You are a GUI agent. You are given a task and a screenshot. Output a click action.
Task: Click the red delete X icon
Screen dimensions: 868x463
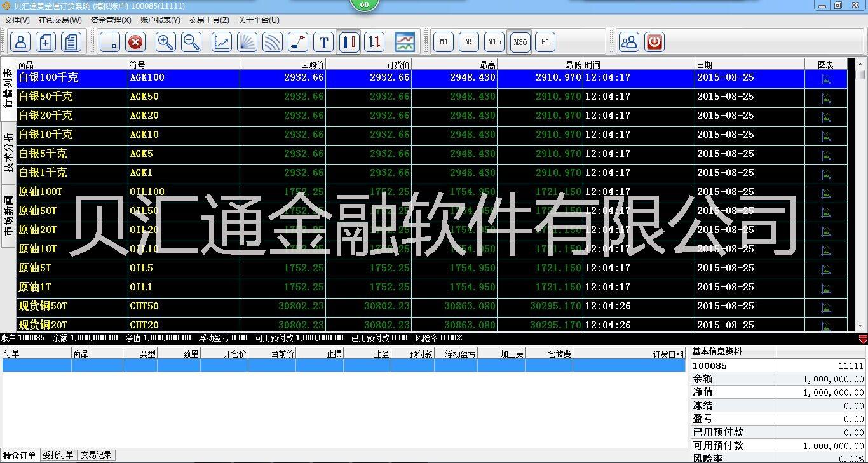(x=135, y=43)
